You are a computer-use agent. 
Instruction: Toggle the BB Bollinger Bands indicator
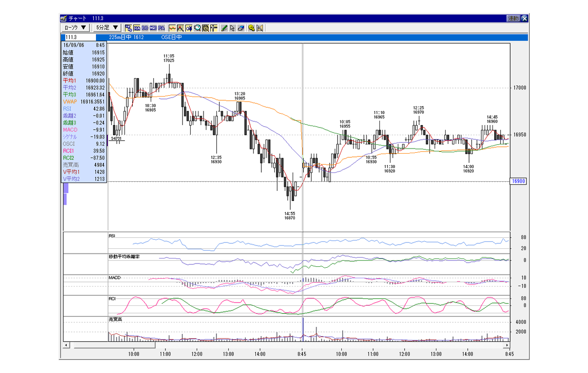click(x=145, y=28)
